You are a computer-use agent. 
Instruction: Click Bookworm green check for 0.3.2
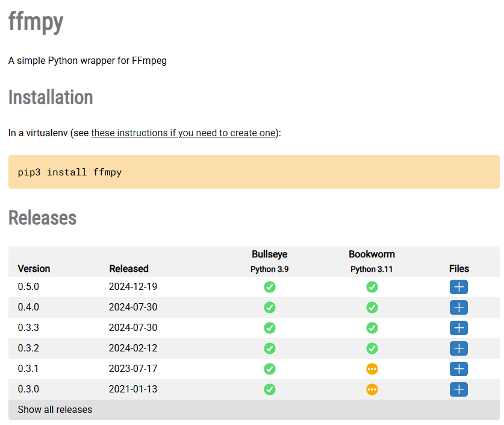tap(372, 348)
